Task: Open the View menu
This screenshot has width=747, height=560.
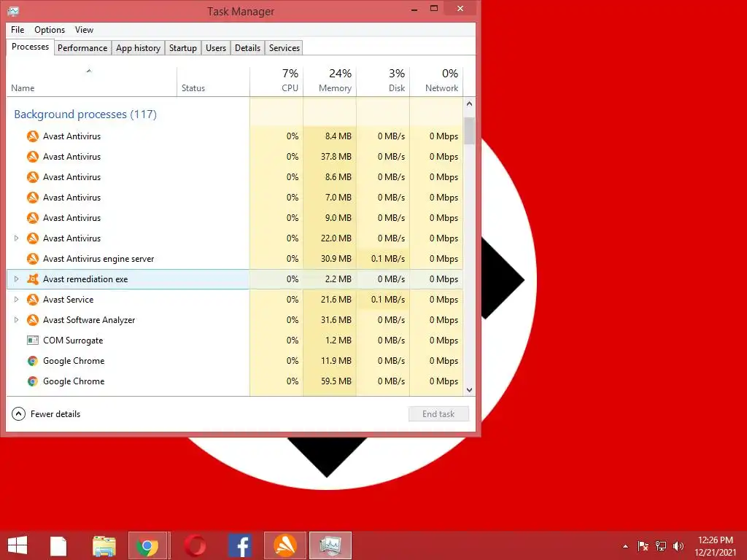Action: 85,29
